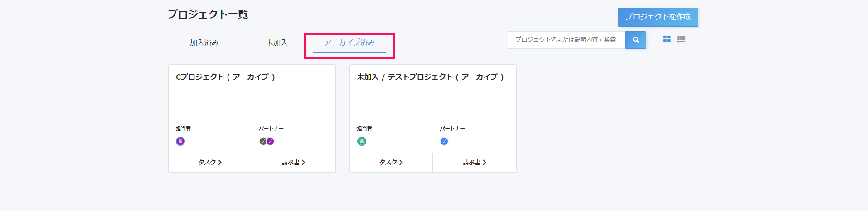
Task: Open the Cプロジェクト ( アーカイブ ) title
Action: [226, 77]
